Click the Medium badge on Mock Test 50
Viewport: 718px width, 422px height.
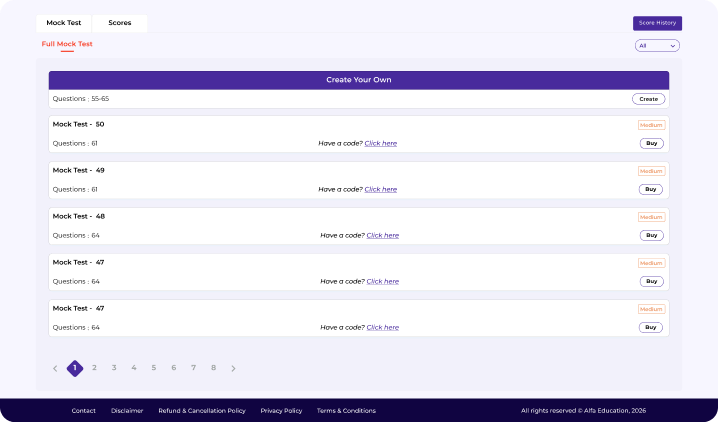(651, 125)
